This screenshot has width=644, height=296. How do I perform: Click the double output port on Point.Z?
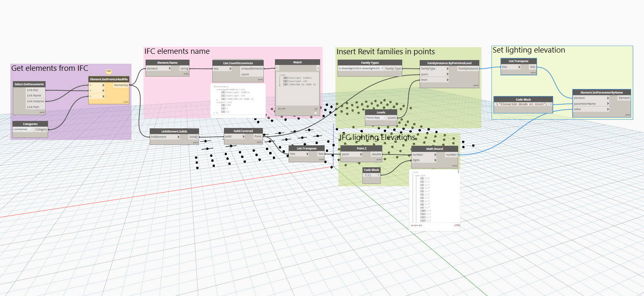coord(377,154)
